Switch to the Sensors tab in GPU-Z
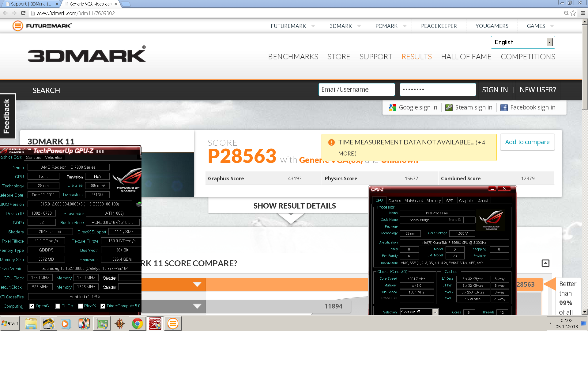The width and height of the screenshot is (588, 368). click(34, 157)
